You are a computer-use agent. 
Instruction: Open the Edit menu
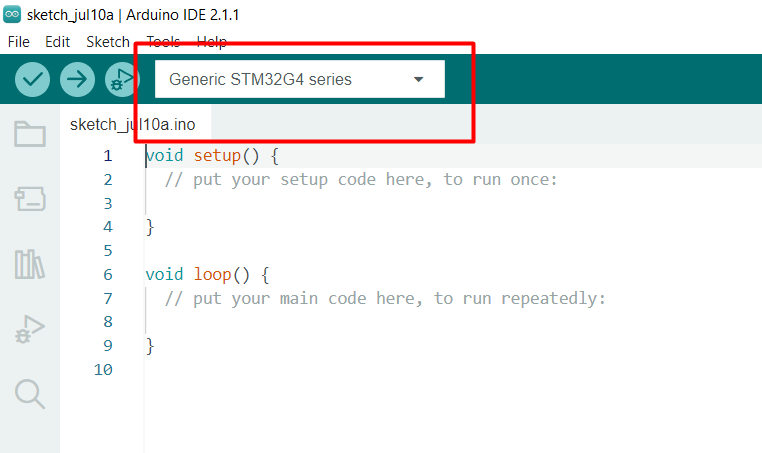coord(58,42)
